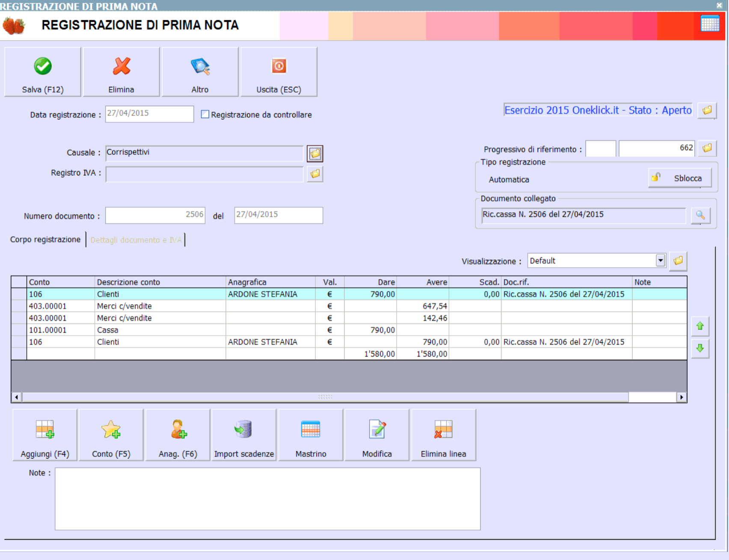
Task: Move row down with green arrow
Action: pyautogui.click(x=700, y=348)
